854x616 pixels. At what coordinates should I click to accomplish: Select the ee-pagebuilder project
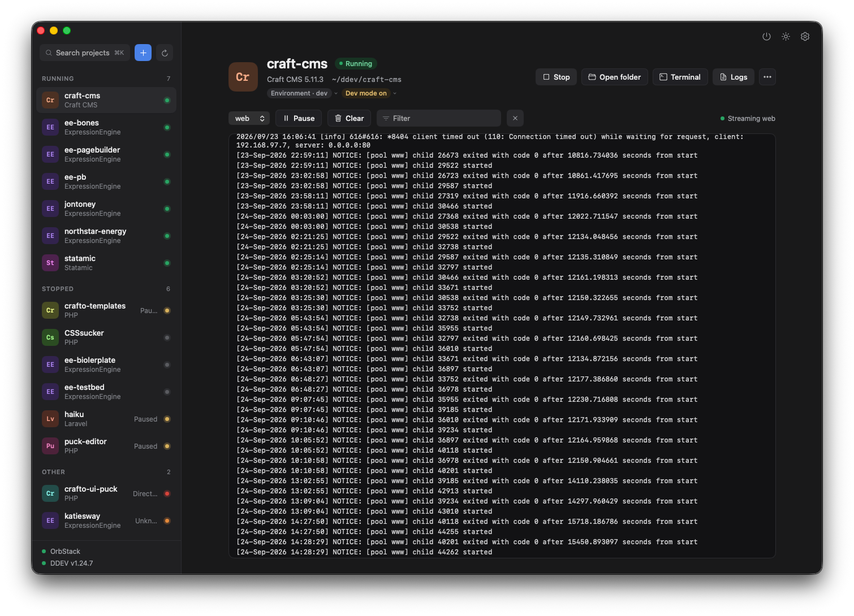pyautogui.click(x=106, y=154)
